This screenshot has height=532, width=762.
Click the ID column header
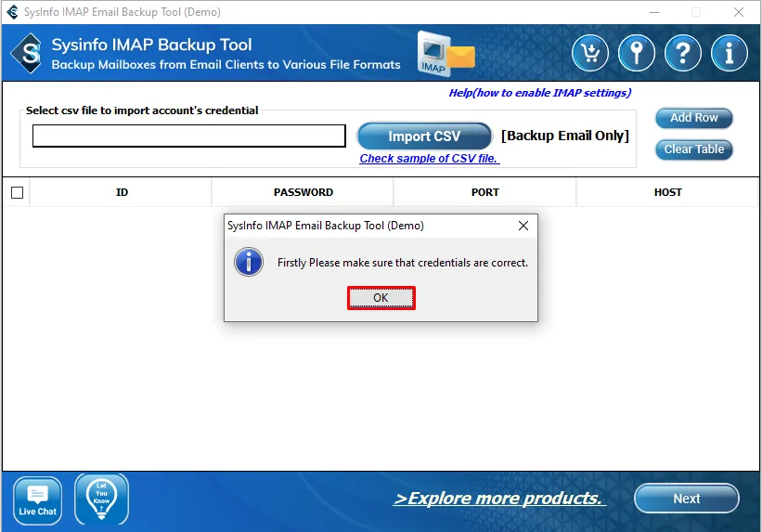121,192
